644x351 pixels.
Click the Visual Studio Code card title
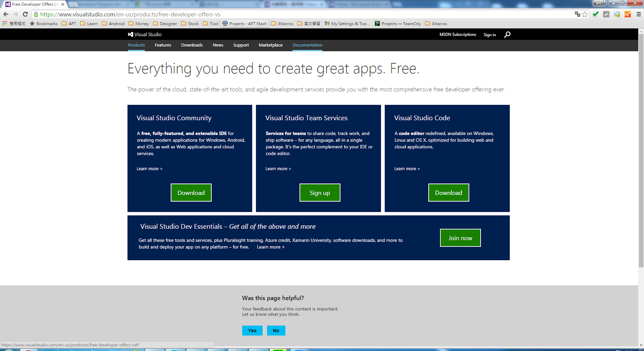pos(422,118)
